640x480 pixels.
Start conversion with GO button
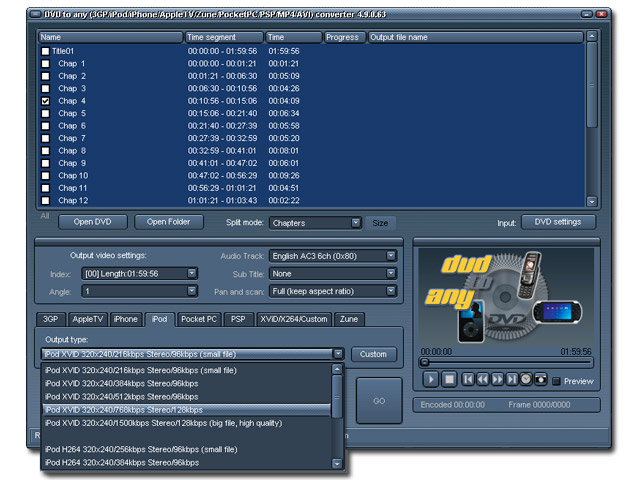point(379,401)
